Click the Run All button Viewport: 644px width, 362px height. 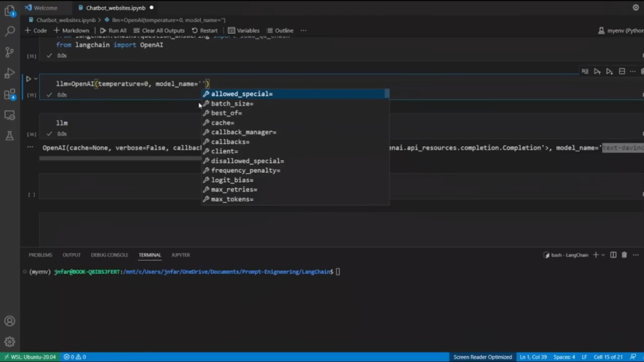click(x=113, y=30)
